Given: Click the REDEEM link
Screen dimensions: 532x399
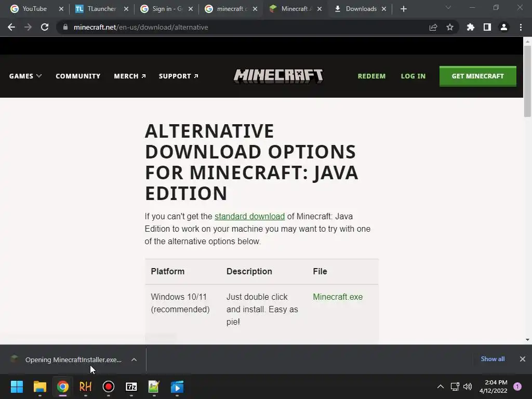Looking at the screenshot, I should 371,76.
